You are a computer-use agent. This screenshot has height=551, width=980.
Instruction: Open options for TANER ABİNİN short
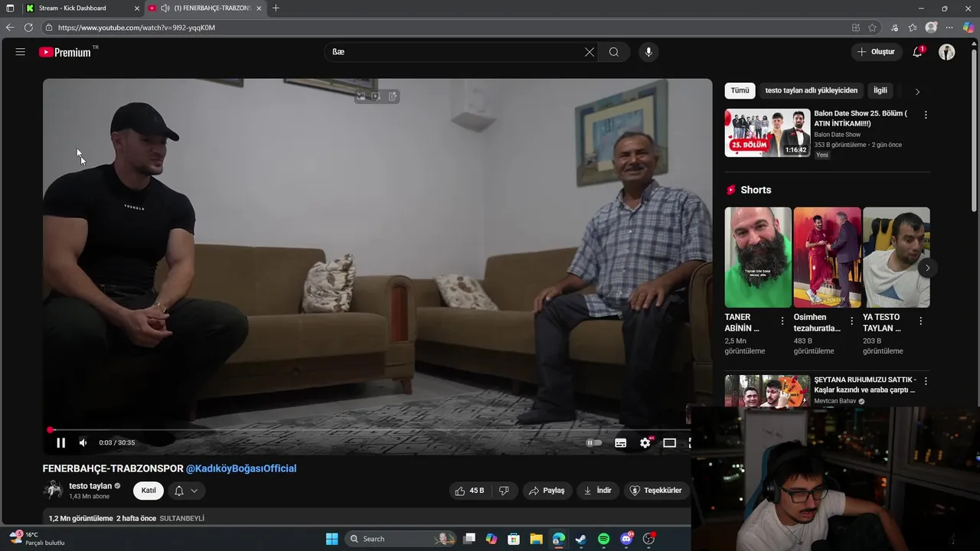[x=782, y=321]
